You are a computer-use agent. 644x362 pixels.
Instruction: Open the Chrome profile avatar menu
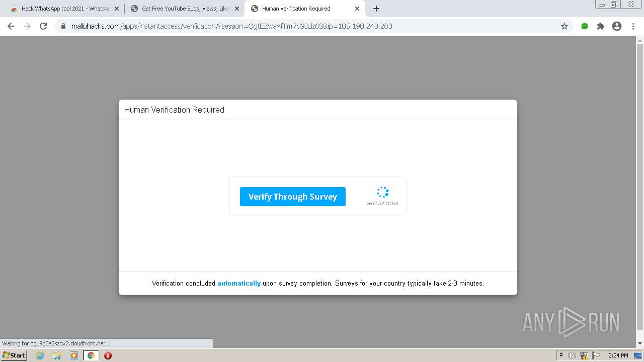pyautogui.click(x=617, y=26)
